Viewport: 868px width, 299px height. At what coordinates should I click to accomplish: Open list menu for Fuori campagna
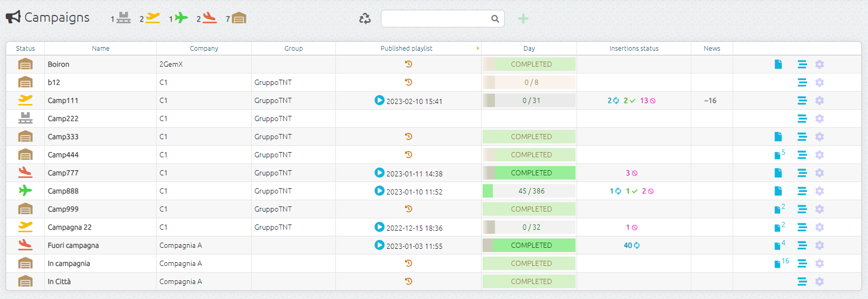(x=802, y=245)
